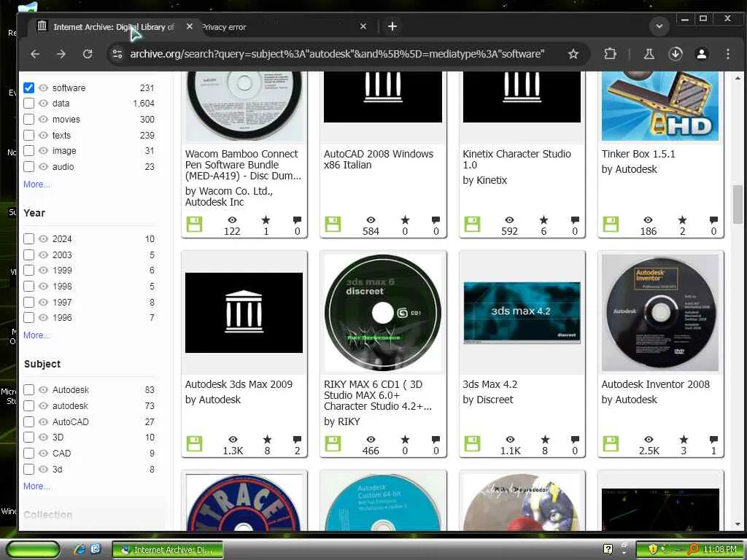Open a new tab with plus button
This screenshot has width=747, height=560.
pos(392,26)
